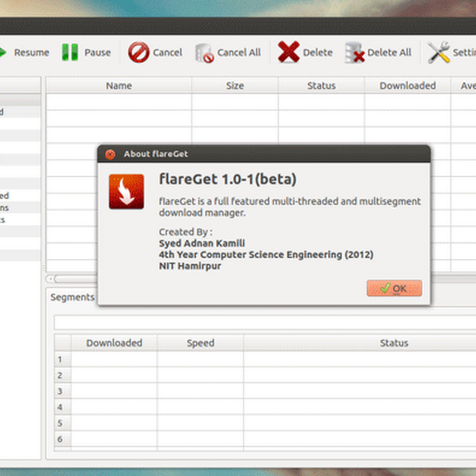
Task: Click the Cancel All database icon
Action: point(204,53)
